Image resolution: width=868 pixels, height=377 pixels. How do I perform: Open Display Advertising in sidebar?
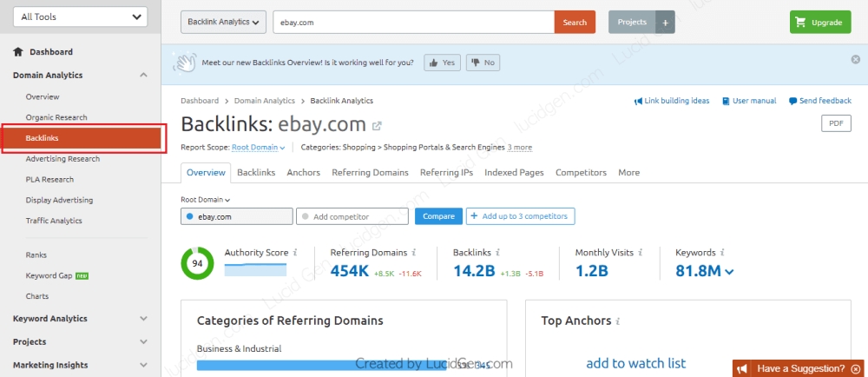[x=59, y=200]
